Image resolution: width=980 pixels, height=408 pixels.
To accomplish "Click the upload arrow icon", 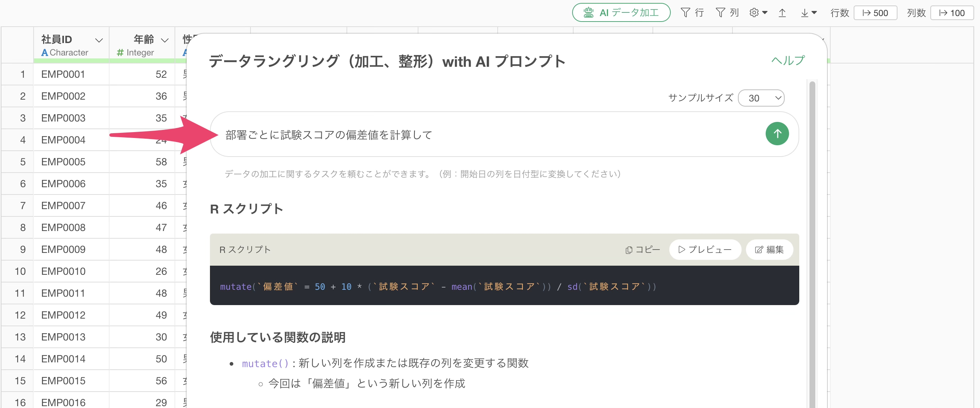I will pyautogui.click(x=782, y=12).
